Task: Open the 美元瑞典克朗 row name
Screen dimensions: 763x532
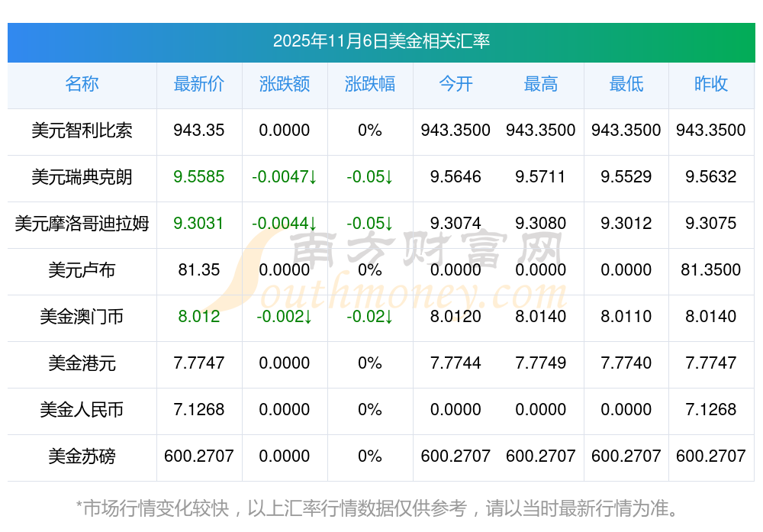Action: (82, 177)
